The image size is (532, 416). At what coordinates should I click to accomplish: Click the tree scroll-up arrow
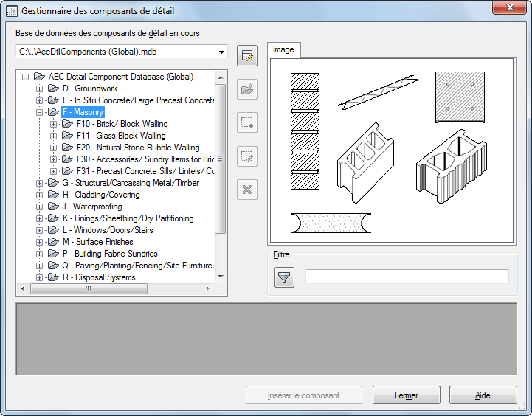point(221,77)
